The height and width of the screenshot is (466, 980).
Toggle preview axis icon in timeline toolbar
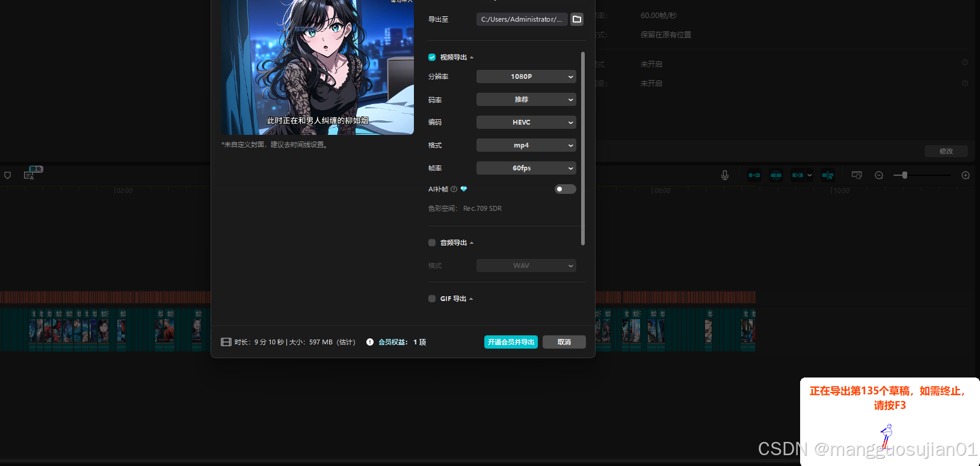point(828,175)
